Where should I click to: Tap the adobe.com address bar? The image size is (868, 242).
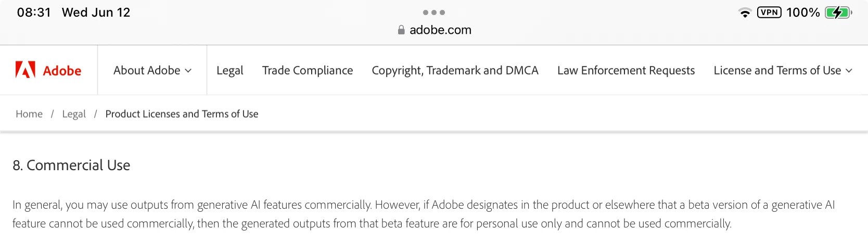[440, 30]
